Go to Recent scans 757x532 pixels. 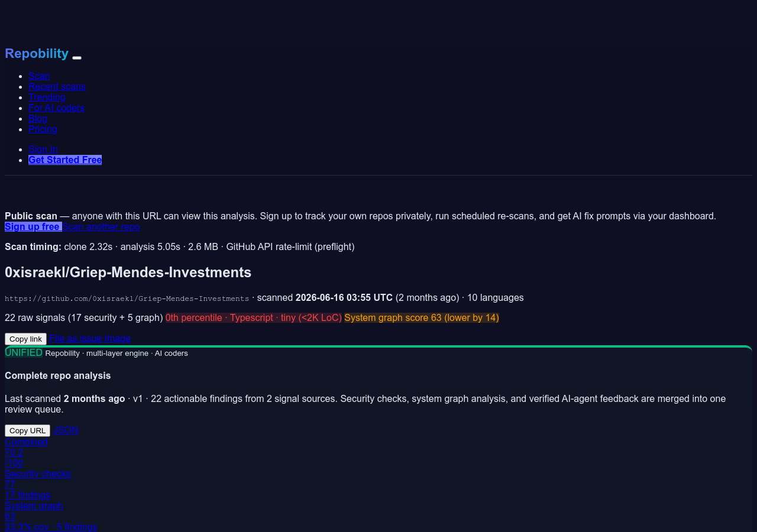pyautogui.click(x=57, y=86)
